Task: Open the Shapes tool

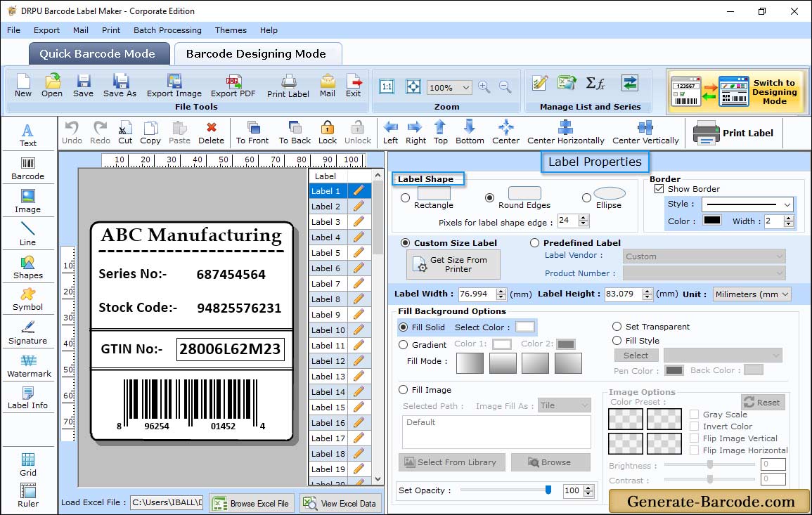Action: pyautogui.click(x=28, y=268)
